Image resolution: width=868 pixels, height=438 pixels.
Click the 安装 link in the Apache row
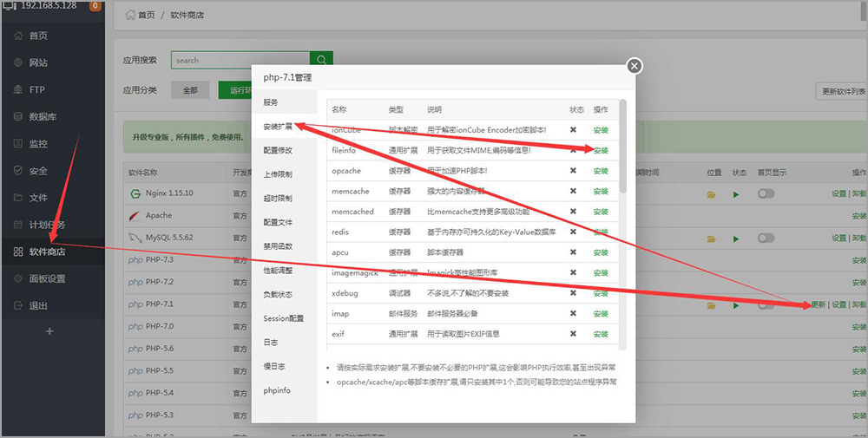(x=859, y=216)
